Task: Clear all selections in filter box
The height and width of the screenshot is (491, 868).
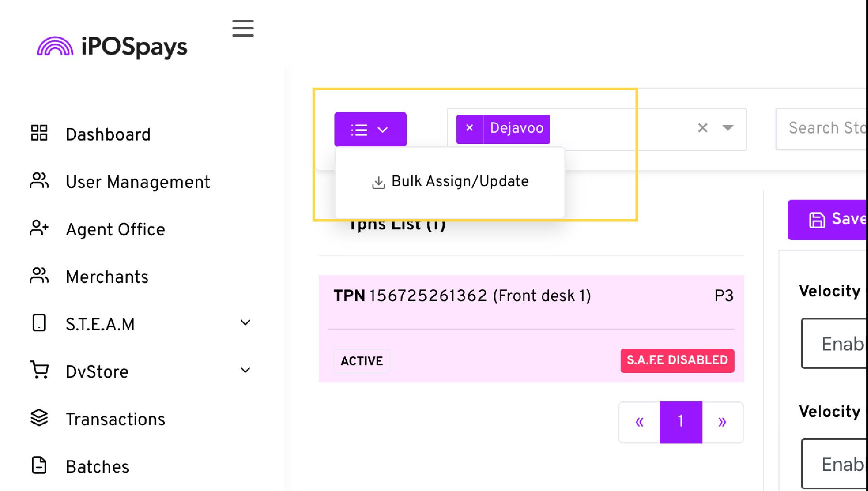Action: (x=703, y=128)
